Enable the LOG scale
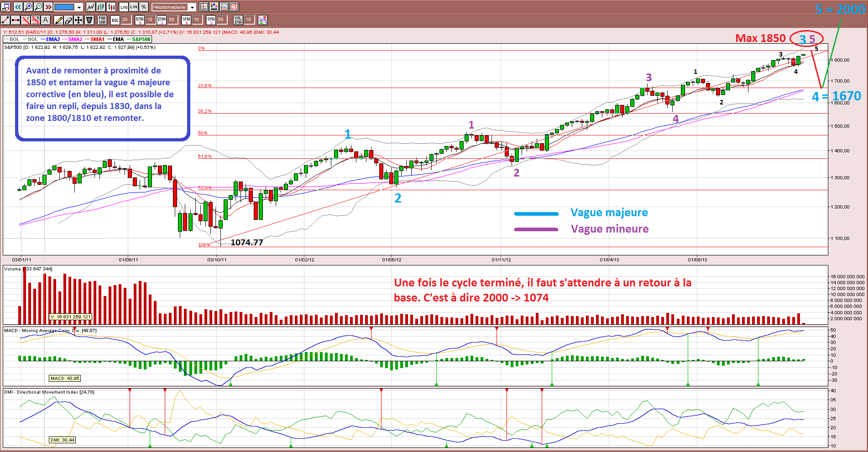 point(124,7)
